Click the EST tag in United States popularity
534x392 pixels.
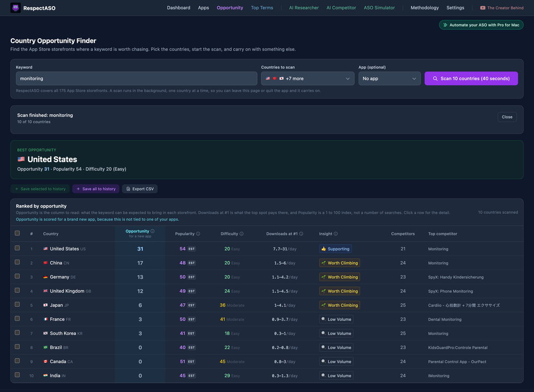point(191,249)
